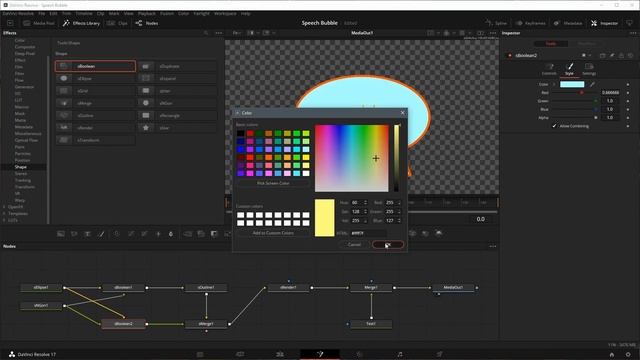Toggle keyframe for the Color row

pos(628,84)
